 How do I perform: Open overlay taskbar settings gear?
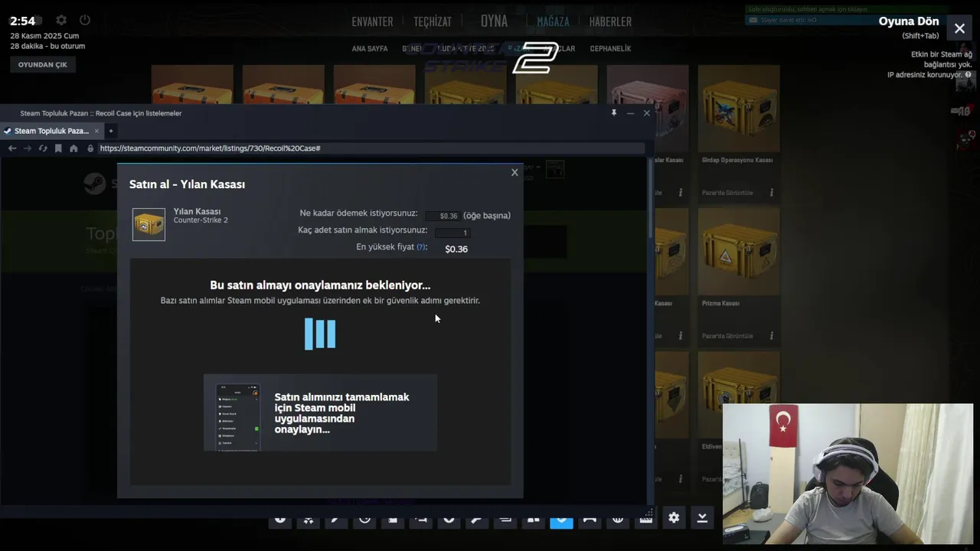coord(674,517)
